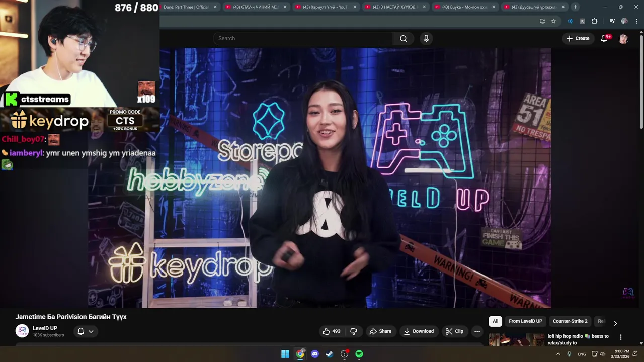Viewport: 644px width, 362px height.
Task: Open the LevelD UP channel name link
Action: pyautogui.click(x=45, y=328)
